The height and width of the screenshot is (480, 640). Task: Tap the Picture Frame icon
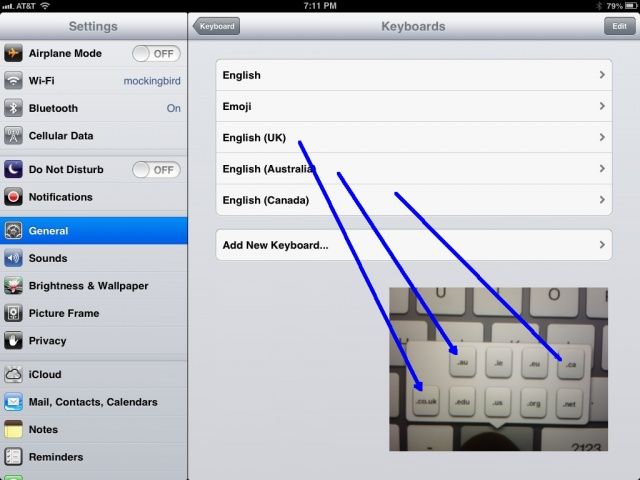tap(14, 313)
